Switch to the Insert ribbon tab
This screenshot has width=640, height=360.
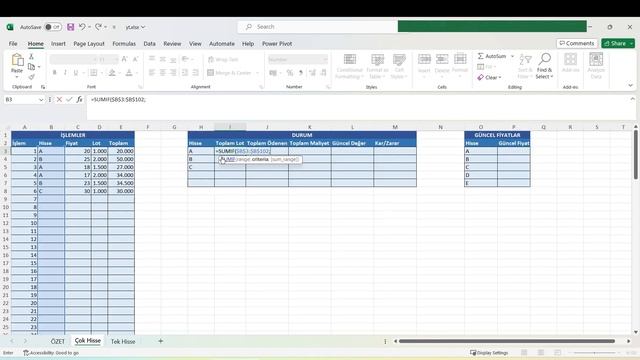pyautogui.click(x=58, y=44)
